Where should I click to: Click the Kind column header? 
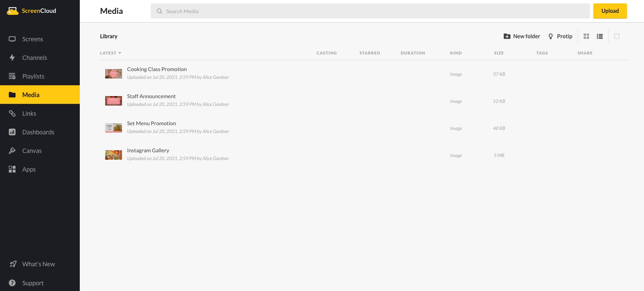[456, 53]
